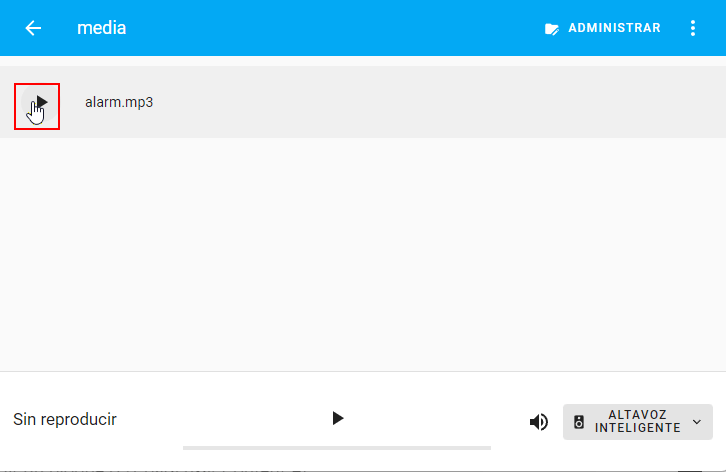
Task: Expand the ALTAVOZ INTELIGENTE dropdown chevron
Action: click(697, 422)
